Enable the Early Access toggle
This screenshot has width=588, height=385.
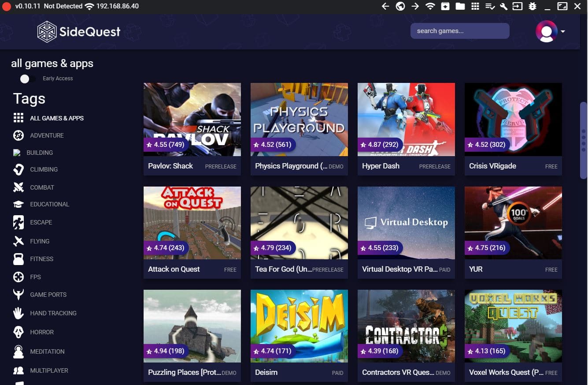28,78
